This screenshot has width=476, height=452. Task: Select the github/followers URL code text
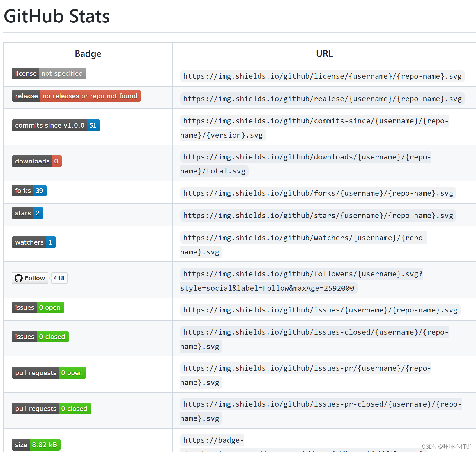(x=302, y=274)
